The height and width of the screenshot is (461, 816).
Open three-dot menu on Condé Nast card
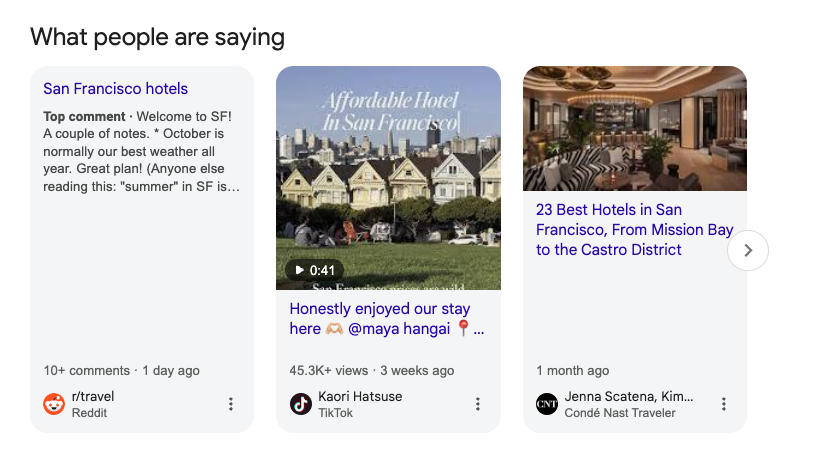coord(723,404)
